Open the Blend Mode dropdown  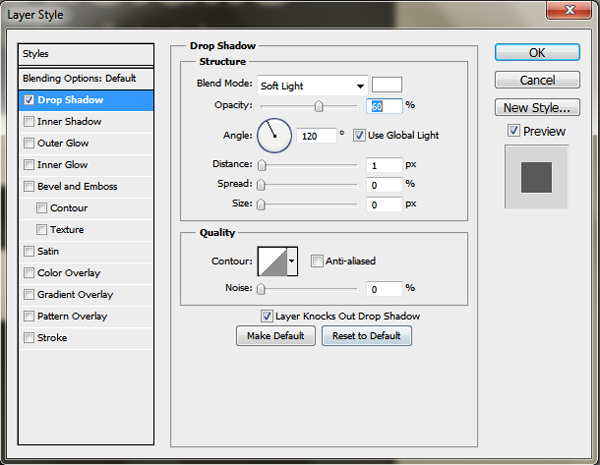312,86
